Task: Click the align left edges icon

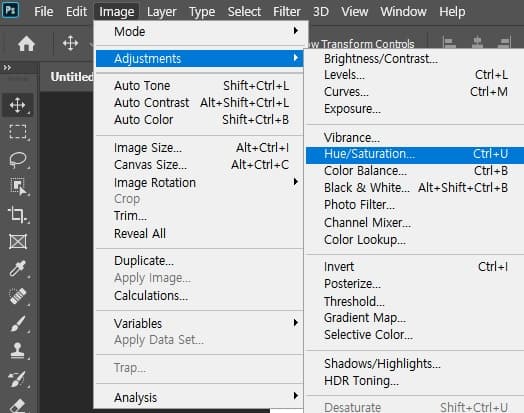Action: click(x=449, y=43)
